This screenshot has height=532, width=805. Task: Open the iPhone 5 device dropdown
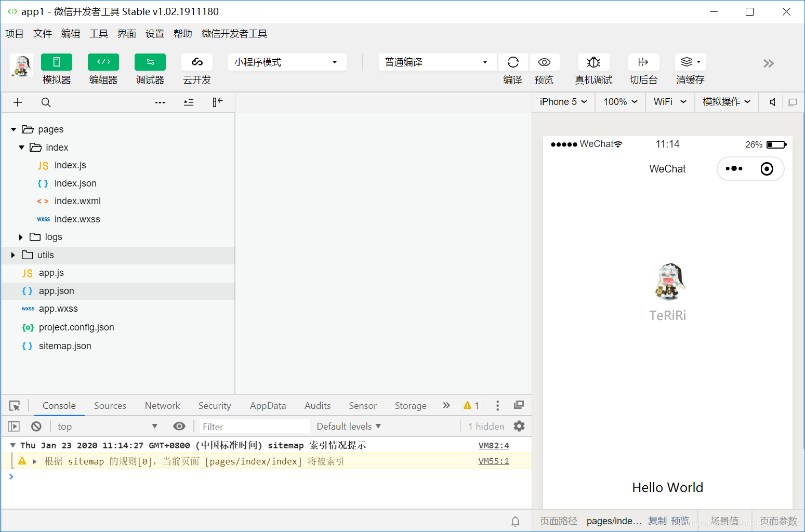click(562, 102)
